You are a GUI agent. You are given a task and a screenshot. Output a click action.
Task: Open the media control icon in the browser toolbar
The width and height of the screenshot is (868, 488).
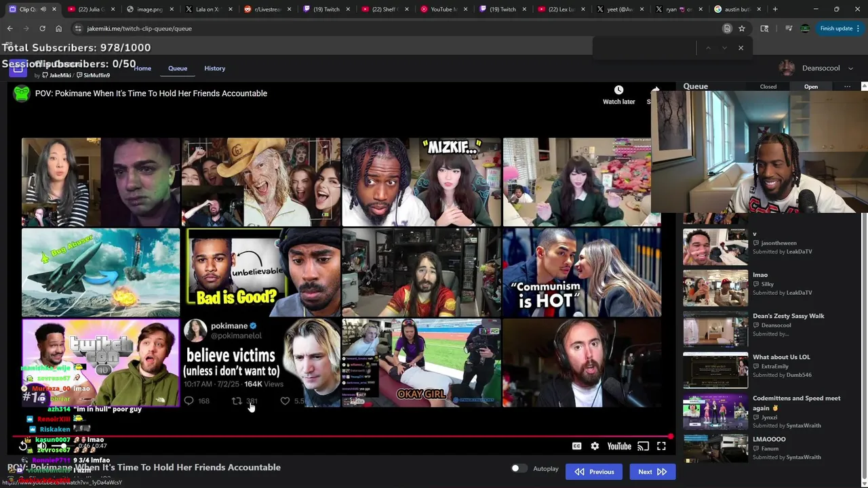click(x=789, y=28)
